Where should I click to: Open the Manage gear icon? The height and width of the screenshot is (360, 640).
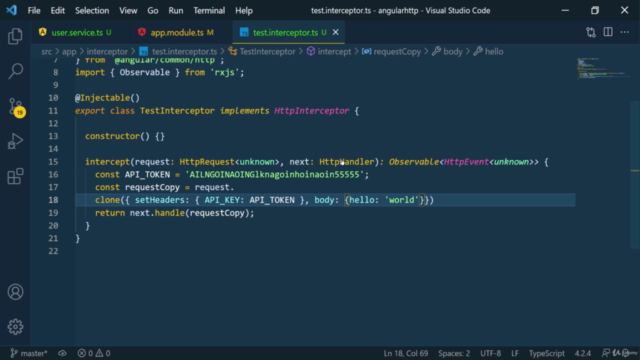pyautogui.click(x=16, y=327)
